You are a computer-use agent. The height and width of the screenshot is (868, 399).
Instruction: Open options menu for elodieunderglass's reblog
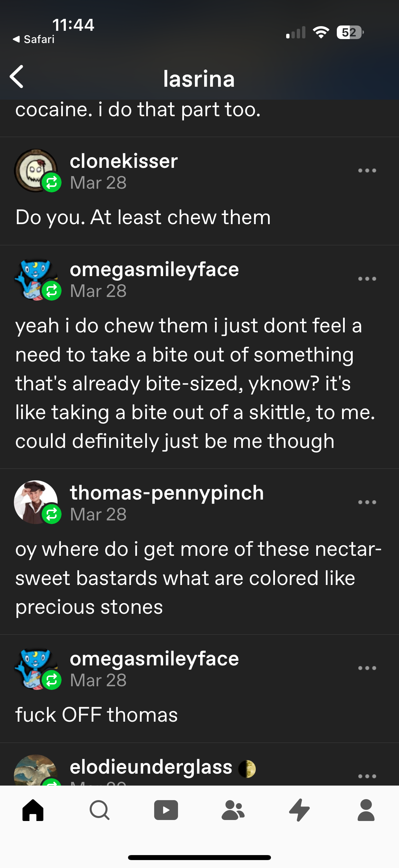[367, 776]
